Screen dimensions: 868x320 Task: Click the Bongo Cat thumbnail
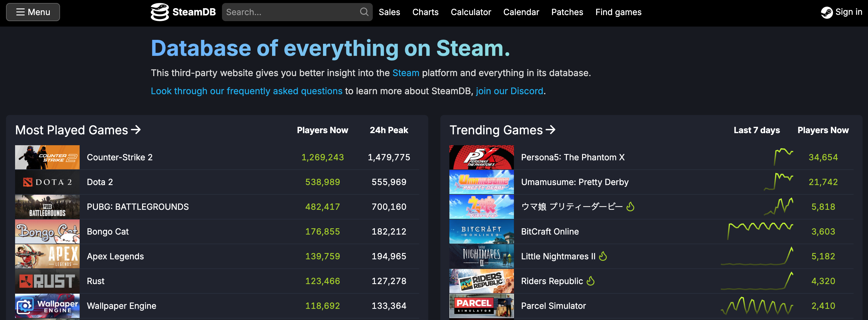[47, 232]
